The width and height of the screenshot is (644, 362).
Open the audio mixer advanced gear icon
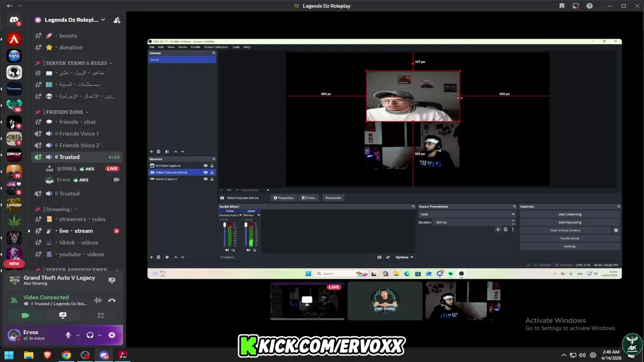388,257
